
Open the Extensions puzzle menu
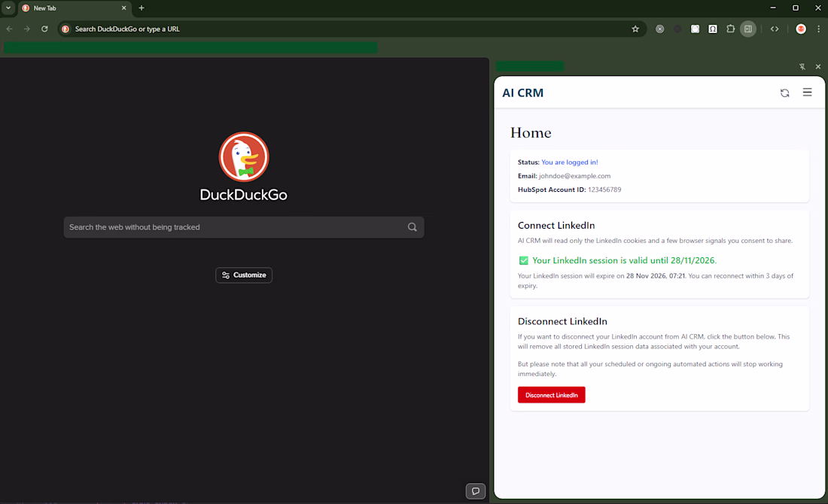click(730, 29)
